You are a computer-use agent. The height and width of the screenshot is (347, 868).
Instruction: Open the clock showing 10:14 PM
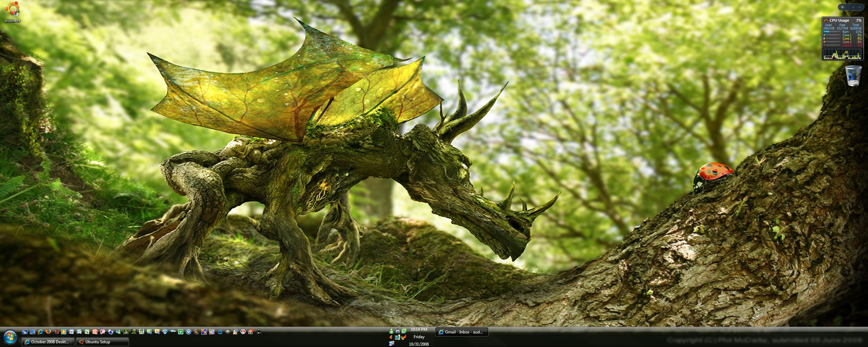[419, 329]
